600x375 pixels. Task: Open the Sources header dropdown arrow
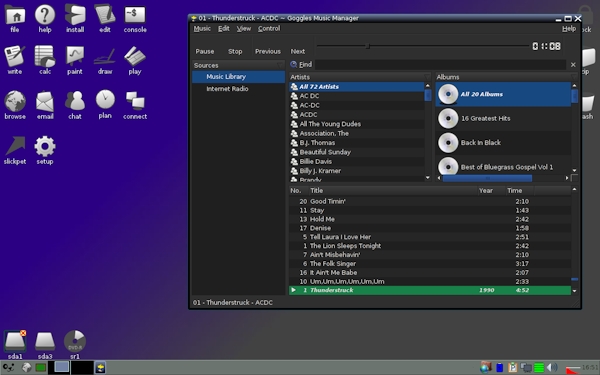coord(280,65)
